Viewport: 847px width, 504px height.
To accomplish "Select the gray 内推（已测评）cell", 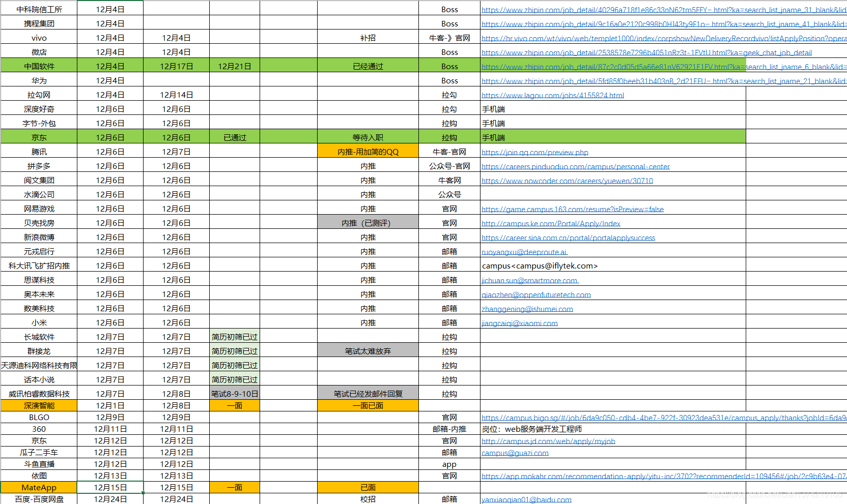I will tap(368, 223).
